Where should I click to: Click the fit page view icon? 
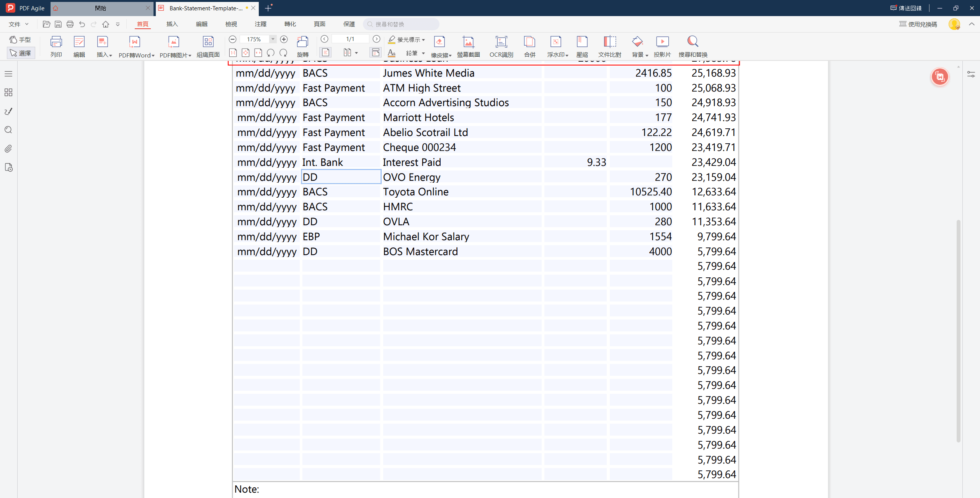245,52
